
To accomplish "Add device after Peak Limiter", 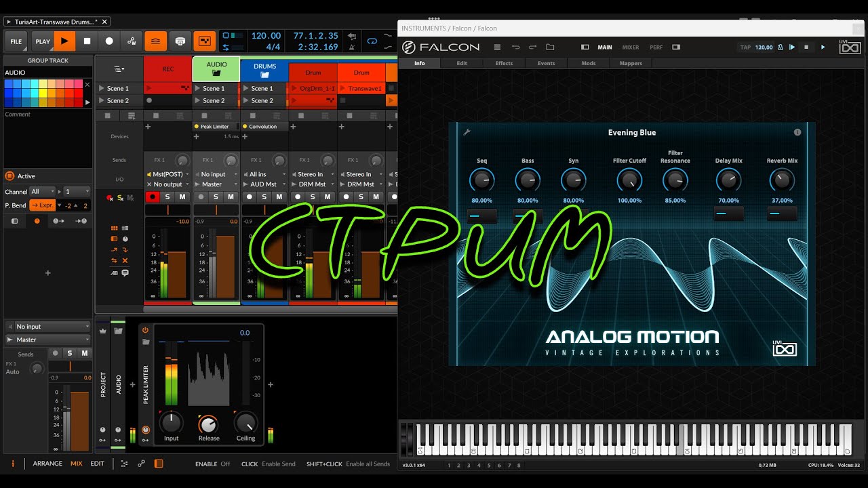I will pos(270,385).
